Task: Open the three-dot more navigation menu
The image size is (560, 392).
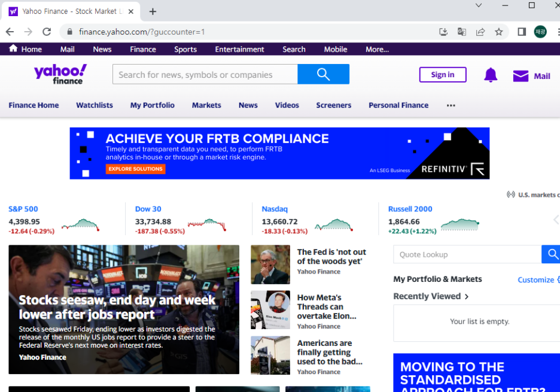Action: point(451,105)
